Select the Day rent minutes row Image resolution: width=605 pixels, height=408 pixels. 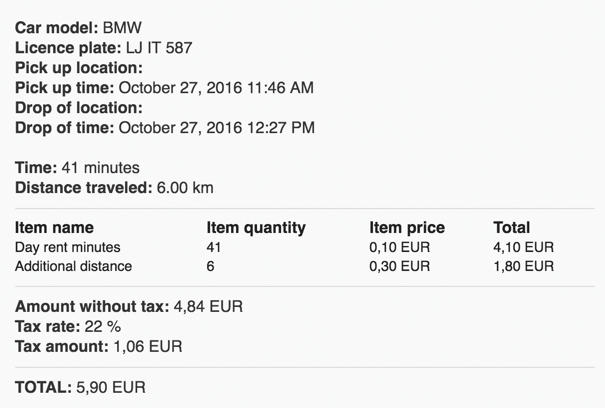point(284,247)
